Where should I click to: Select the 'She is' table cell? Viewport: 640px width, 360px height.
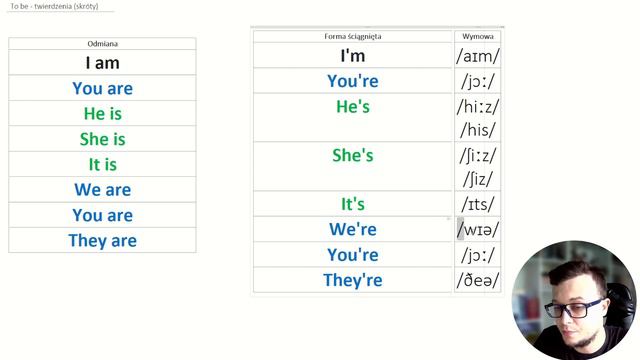pyautogui.click(x=102, y=139)
